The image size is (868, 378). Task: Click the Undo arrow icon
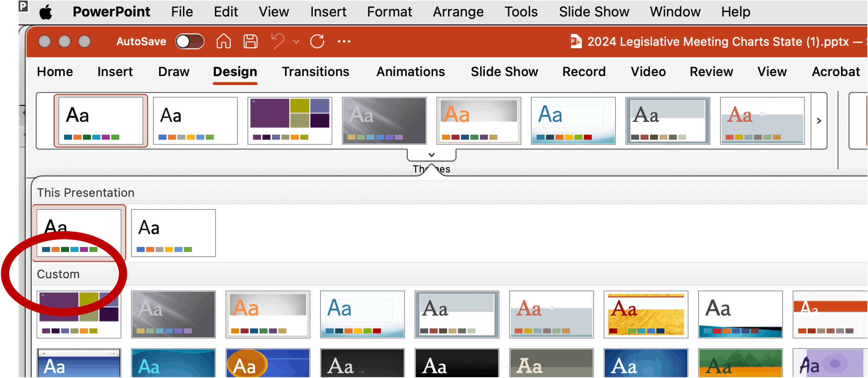coord(278,41)
